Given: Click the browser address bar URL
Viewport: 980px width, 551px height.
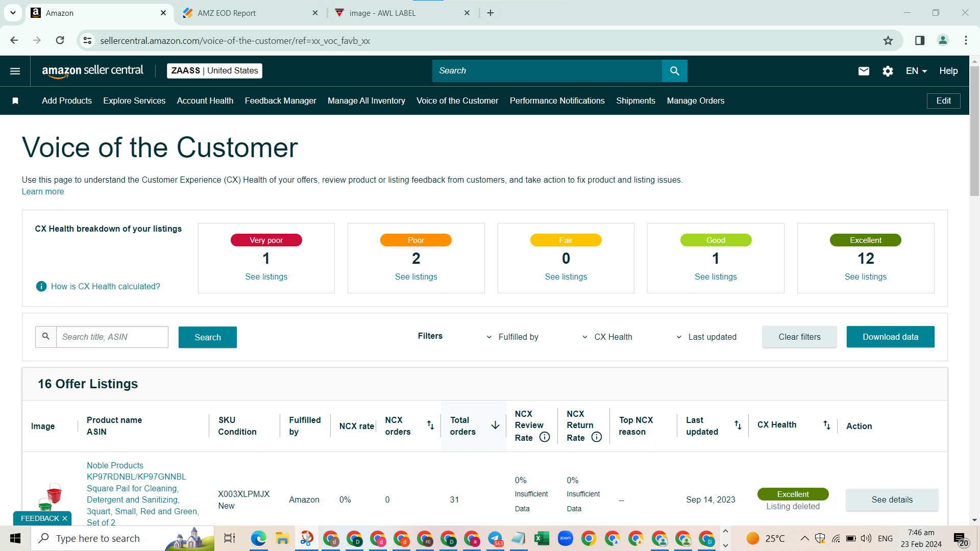Looking at the screenshot, I should (235, 41).
